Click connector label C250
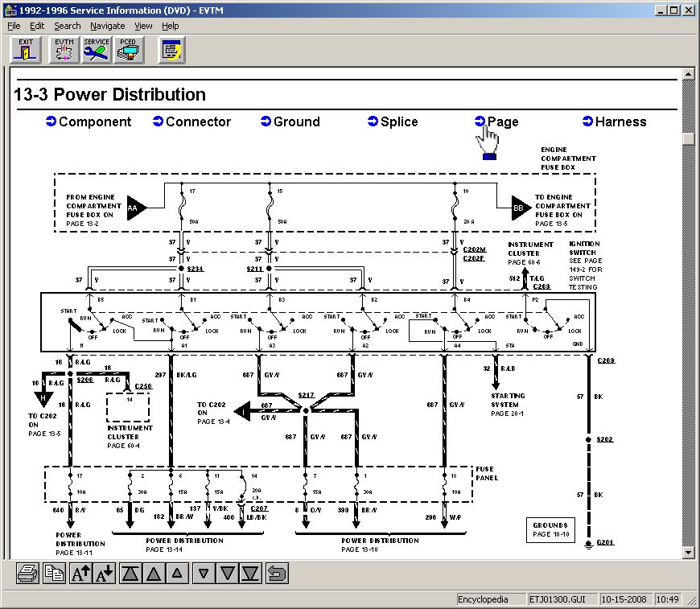 [x=143, y=386]
